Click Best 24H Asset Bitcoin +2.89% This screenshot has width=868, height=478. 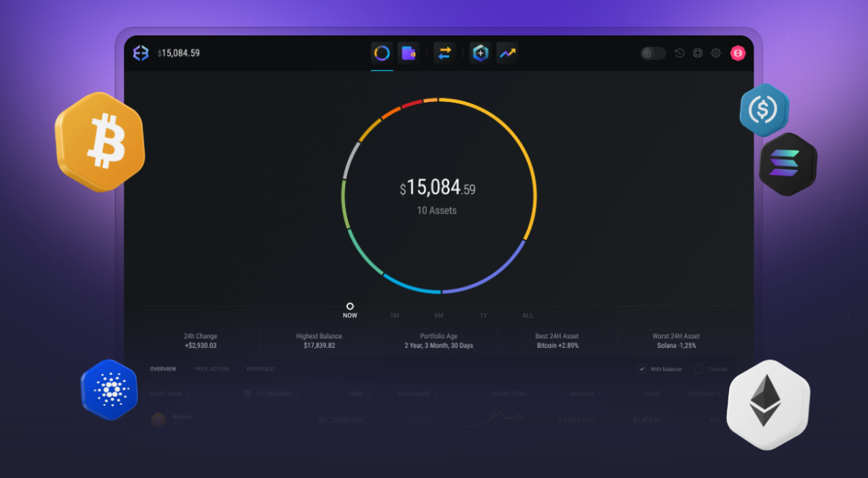pyautogui.click(x=558, y=346)
